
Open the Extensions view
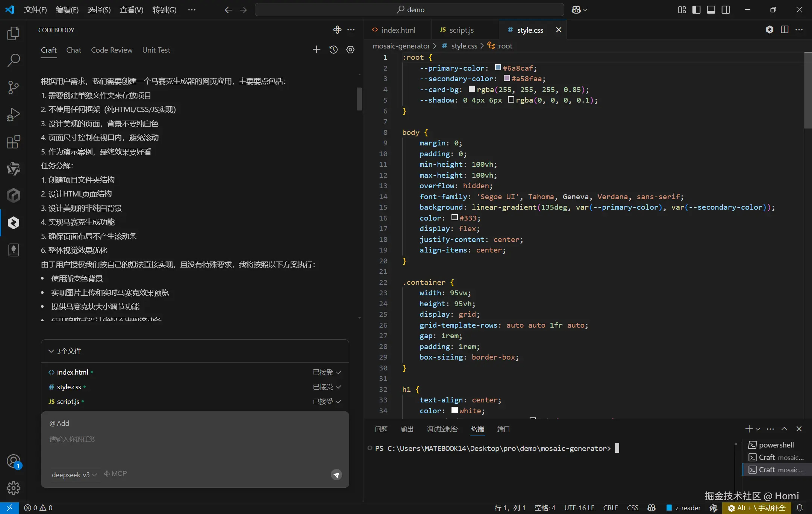(x=13, y=142)
